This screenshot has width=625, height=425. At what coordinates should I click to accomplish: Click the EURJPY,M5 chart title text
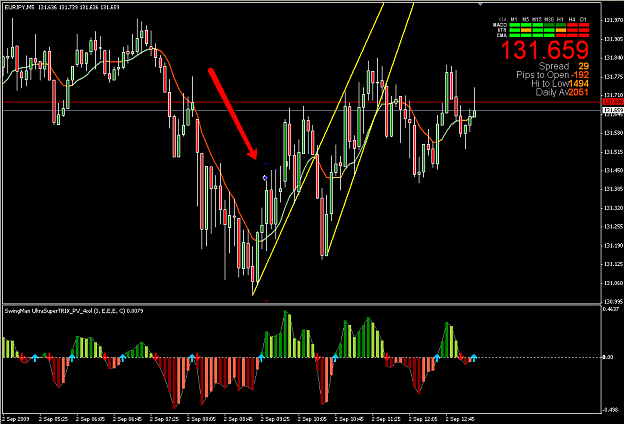20,7
